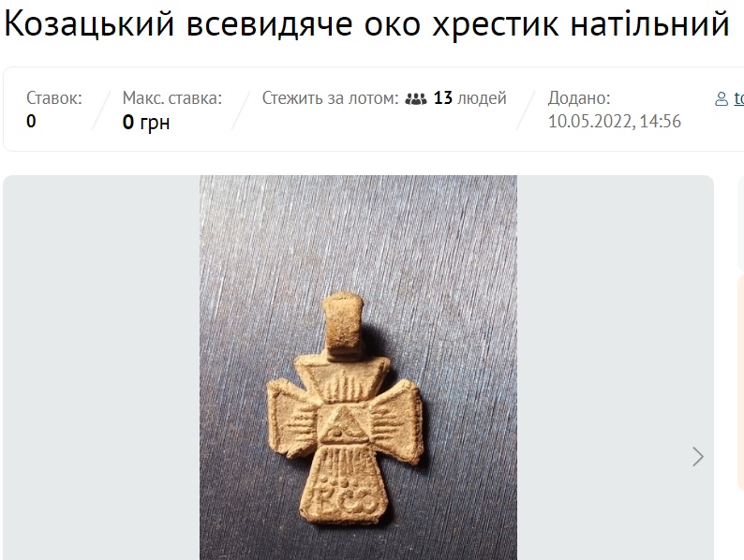Click the 'Додано:' label
Viewport: 744px width, 560px height.
(579, 98)
